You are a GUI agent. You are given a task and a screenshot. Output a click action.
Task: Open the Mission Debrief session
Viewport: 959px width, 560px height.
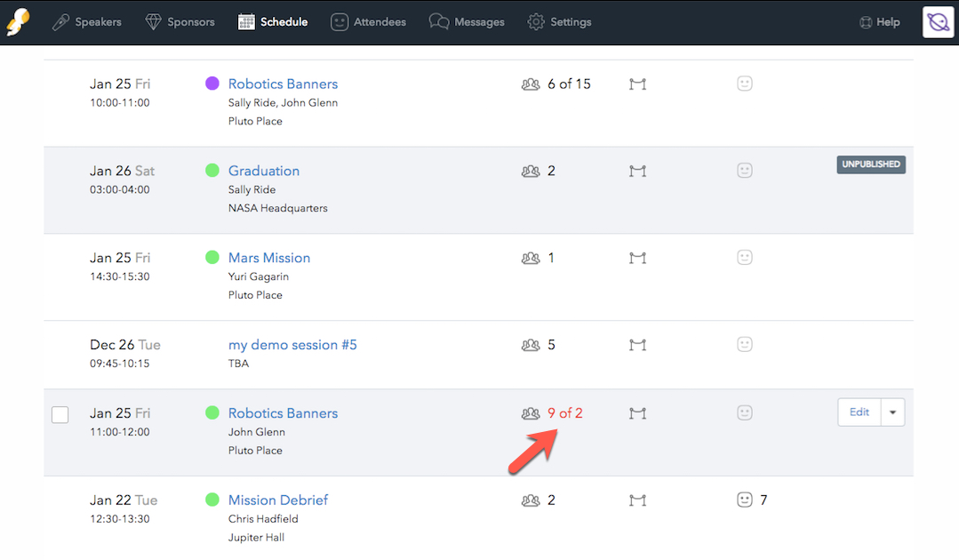point(277,500)
